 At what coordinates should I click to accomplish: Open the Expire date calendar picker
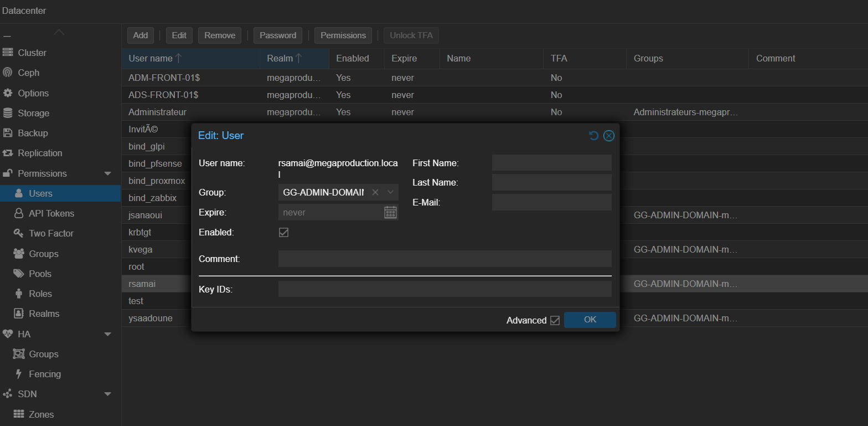point(390,213)
